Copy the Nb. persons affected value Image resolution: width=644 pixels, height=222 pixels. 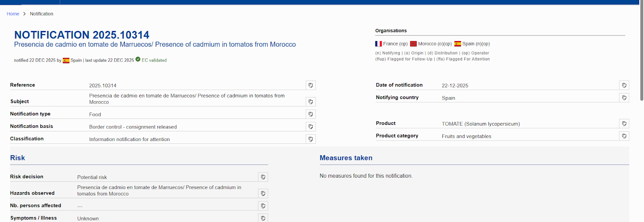point(263,206)
